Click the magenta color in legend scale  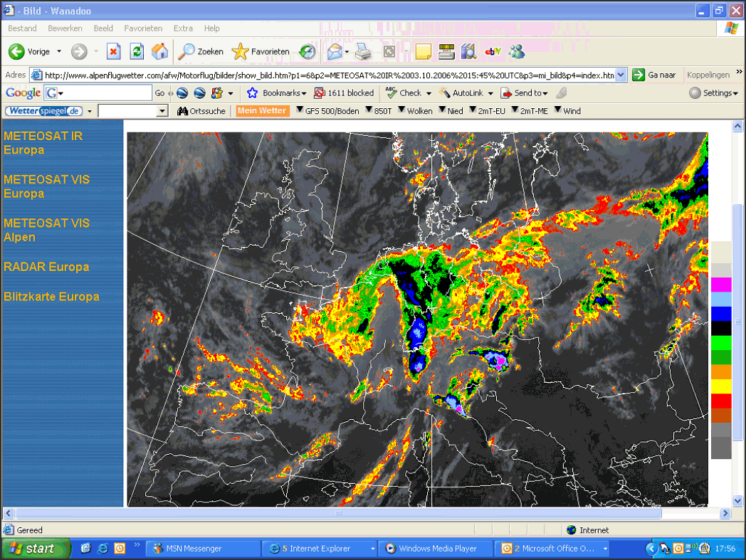[x=721, y=285]
